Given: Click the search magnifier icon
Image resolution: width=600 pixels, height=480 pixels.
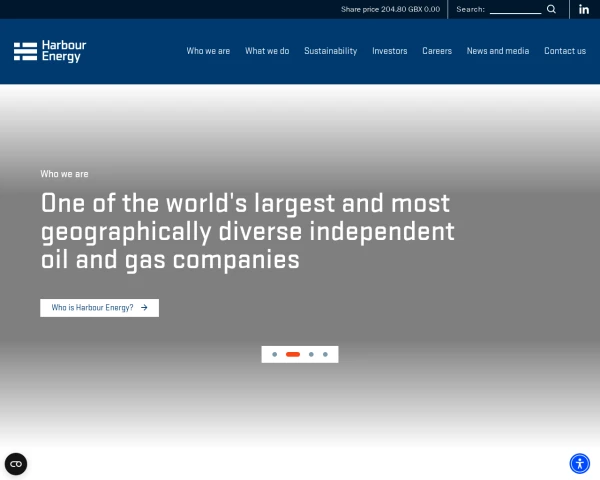Looking at the screenshot, I should (x=551, y=9).
